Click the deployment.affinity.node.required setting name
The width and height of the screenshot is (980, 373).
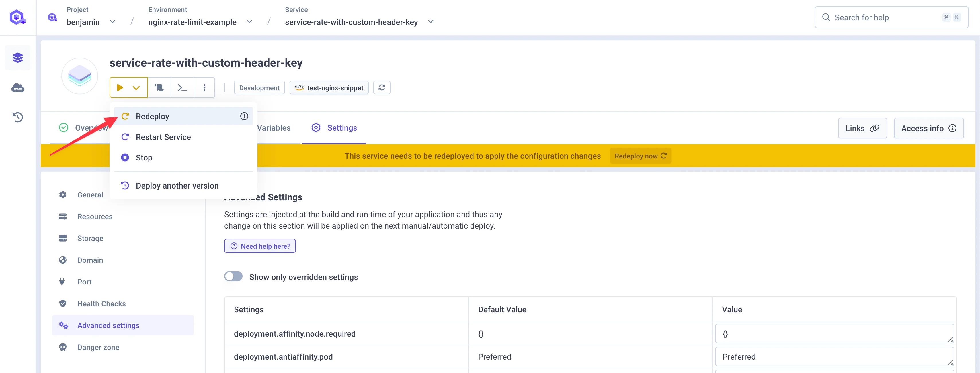click(x=294, y=334)
